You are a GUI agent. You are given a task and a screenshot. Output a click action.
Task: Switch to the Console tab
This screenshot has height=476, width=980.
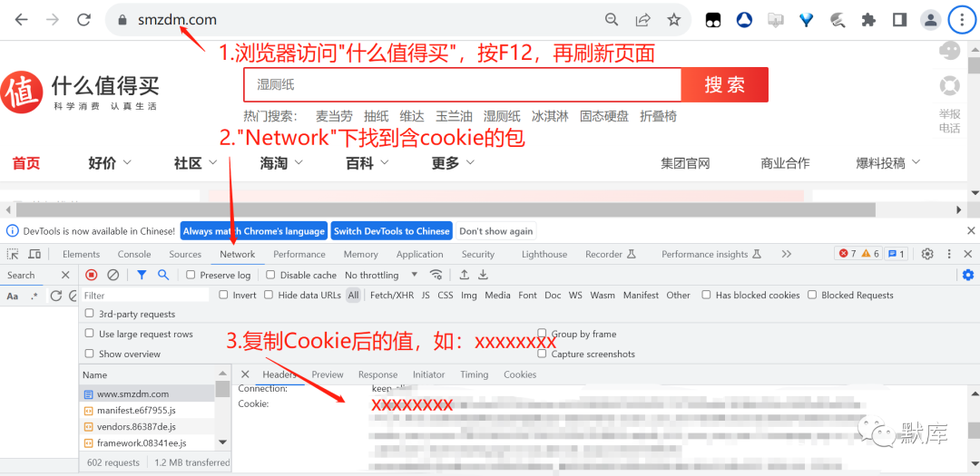point(134,254)
